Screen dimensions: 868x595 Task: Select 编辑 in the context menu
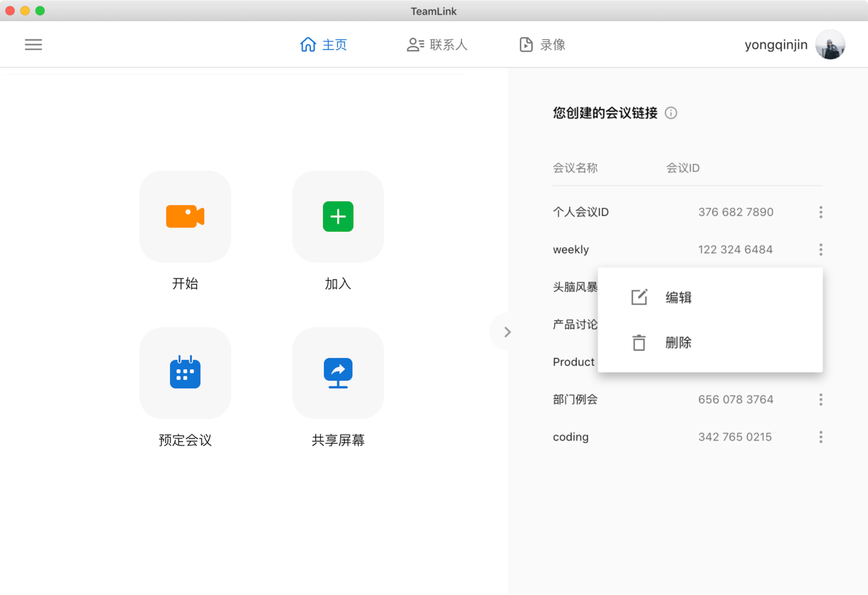tap(678, 297)
